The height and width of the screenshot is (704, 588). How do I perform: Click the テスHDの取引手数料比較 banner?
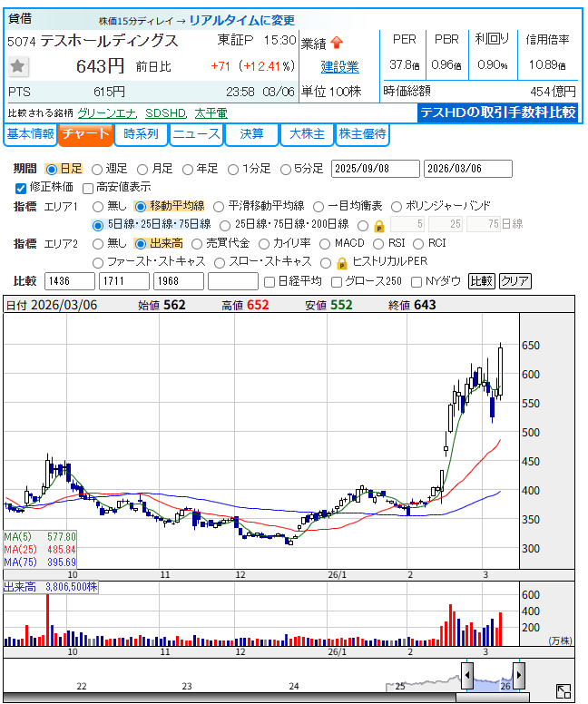(497, 112)
